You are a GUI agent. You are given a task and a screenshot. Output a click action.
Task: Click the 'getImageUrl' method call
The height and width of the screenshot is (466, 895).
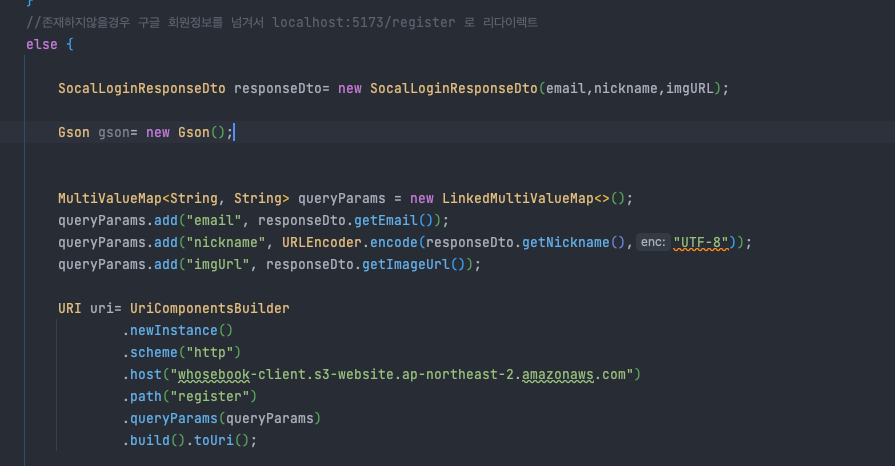(406, 264)
